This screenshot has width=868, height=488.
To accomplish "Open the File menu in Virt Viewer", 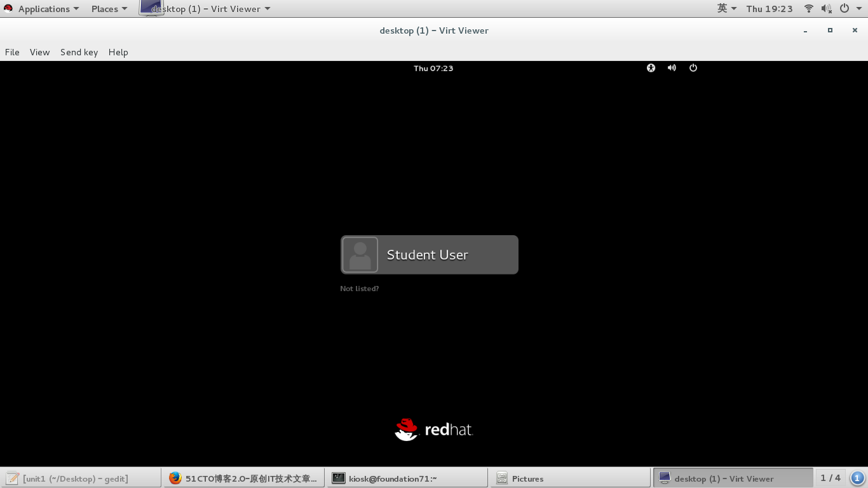I will coord(12,52).
